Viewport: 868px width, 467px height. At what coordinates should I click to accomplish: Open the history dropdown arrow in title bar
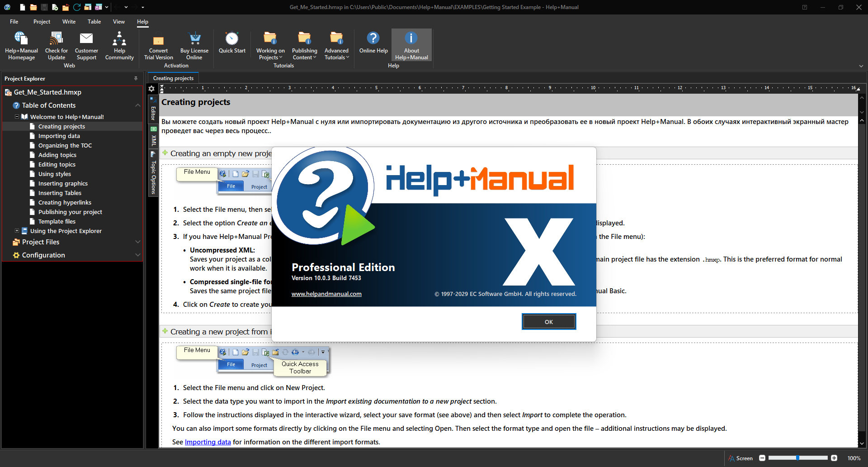[x=126, y=7]
